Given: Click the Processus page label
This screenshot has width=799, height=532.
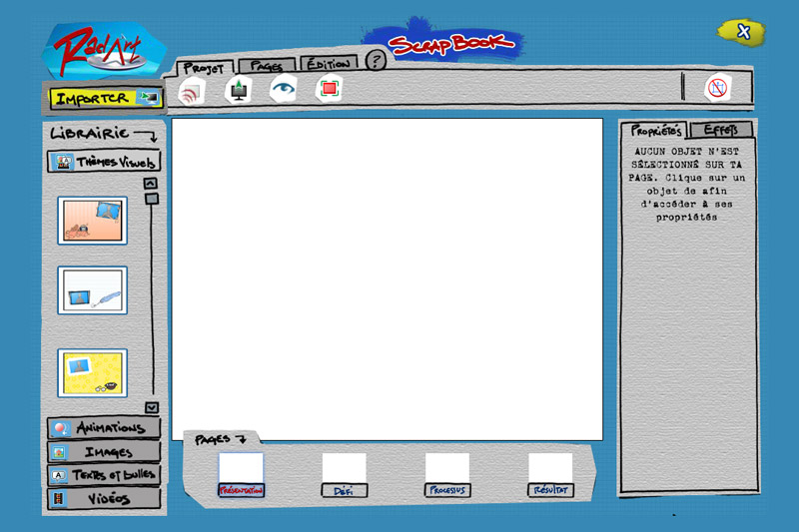Looking at the screenshot, I should 447,490.
